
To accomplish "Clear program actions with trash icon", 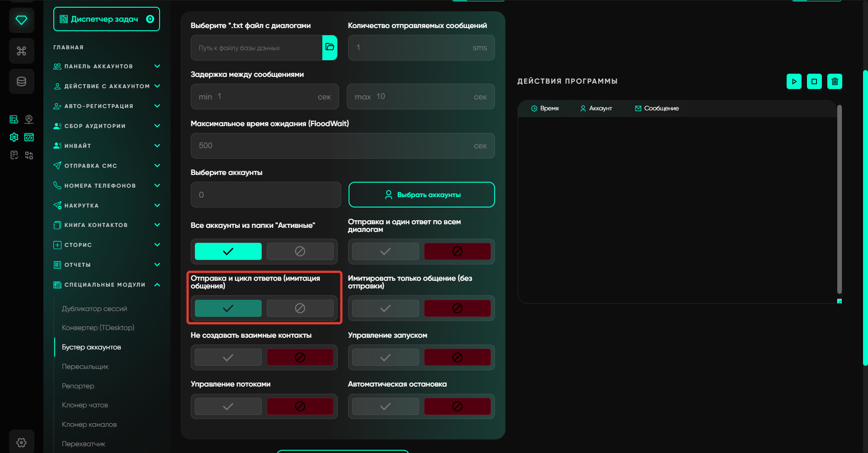I will 835,81.
